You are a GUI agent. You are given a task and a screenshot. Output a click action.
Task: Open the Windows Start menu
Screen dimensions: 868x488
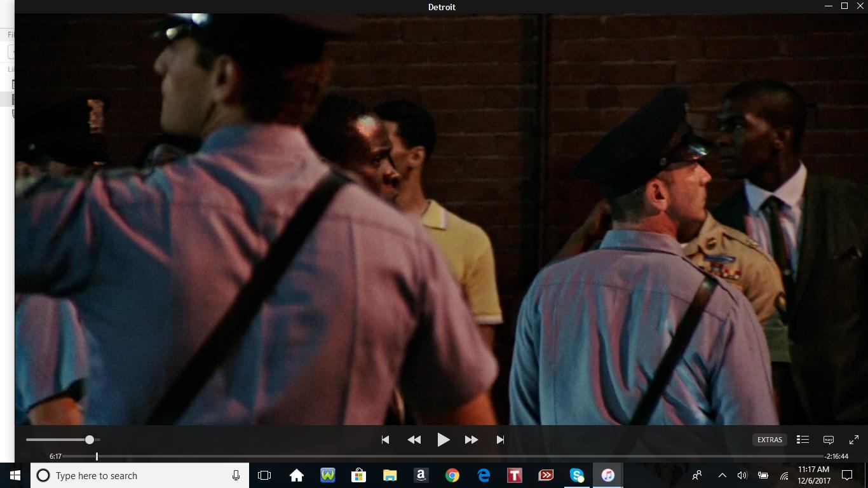15,475
